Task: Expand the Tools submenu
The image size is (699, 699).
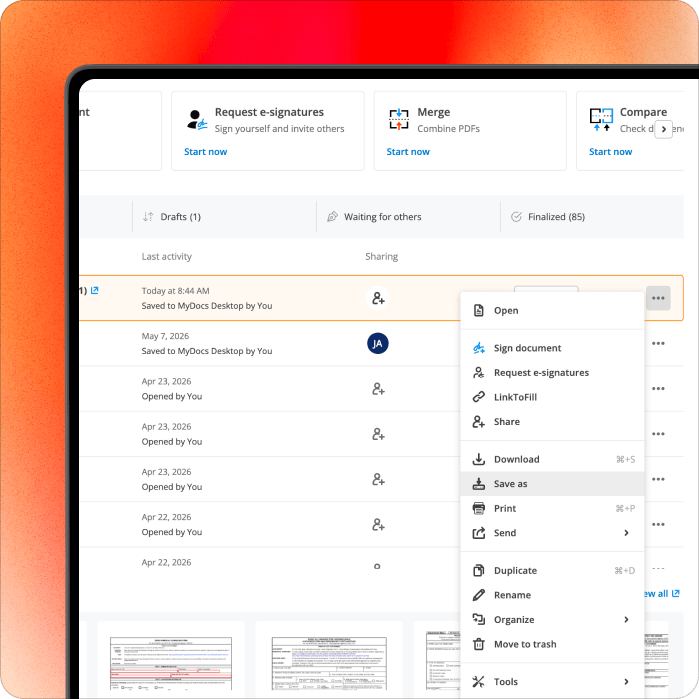Action: (x=552, y=682)
